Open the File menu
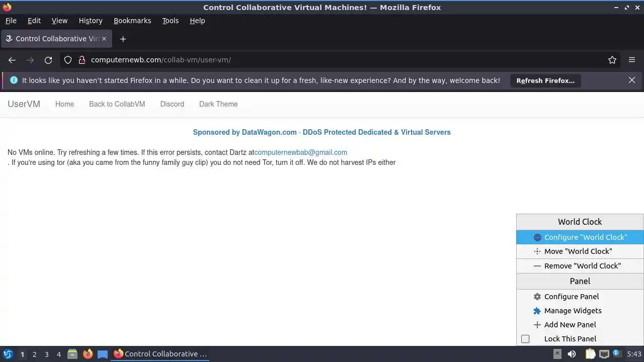Image resolution: width=644 pixels, height=362 pixels. click(x=11, y=21)
